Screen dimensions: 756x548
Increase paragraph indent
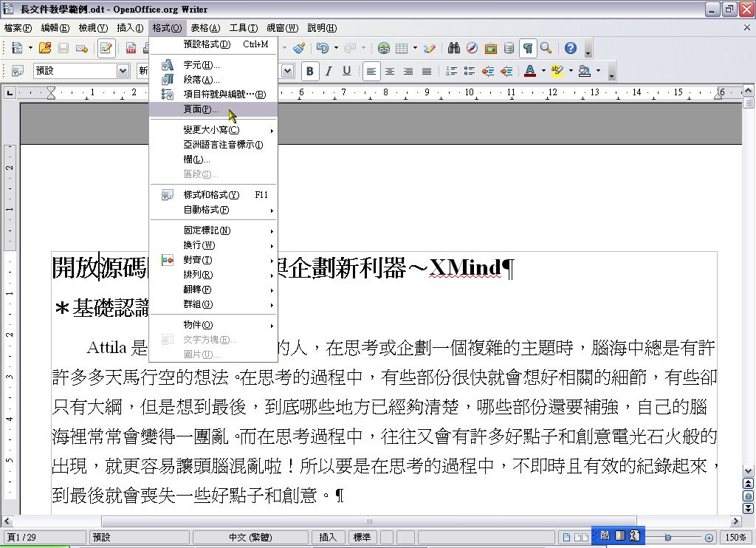(x=506, y=71)
